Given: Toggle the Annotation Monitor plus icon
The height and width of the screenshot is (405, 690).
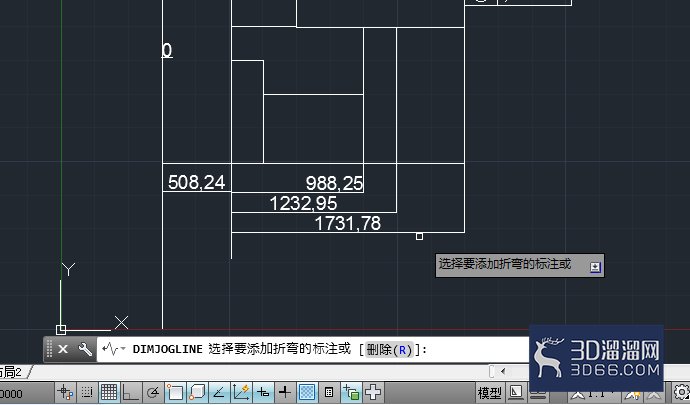Looking at the screenshot, I should click(x=373, y=392).
